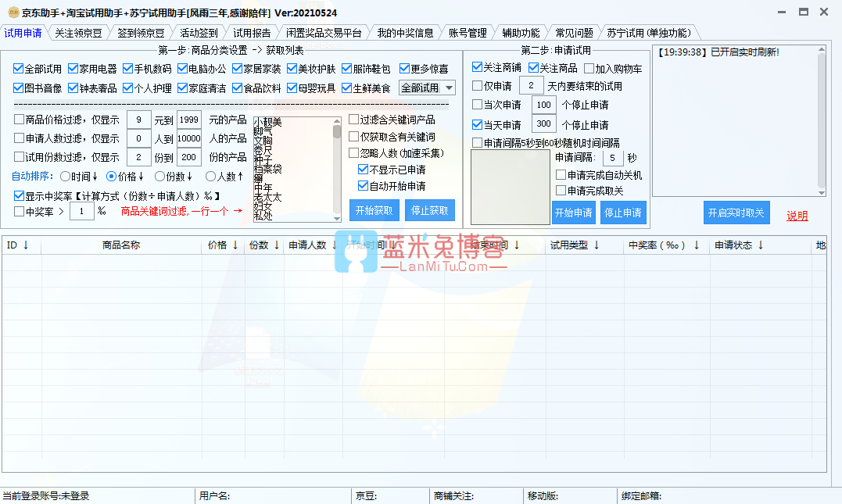Enable the 申请完成自动关机 checkbox
The height and width of the screenshot is (504, 842).
pyautogui.click(x=561, y=174)
